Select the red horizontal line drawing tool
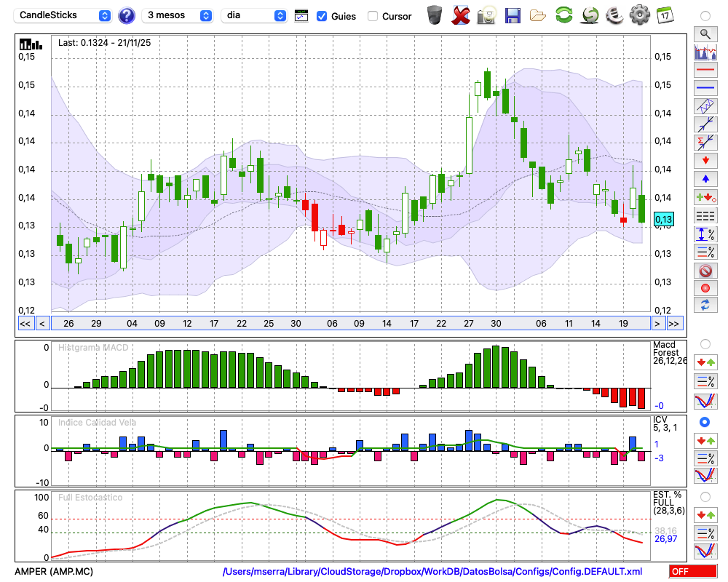The image size is (728, 582). (705, 71)
